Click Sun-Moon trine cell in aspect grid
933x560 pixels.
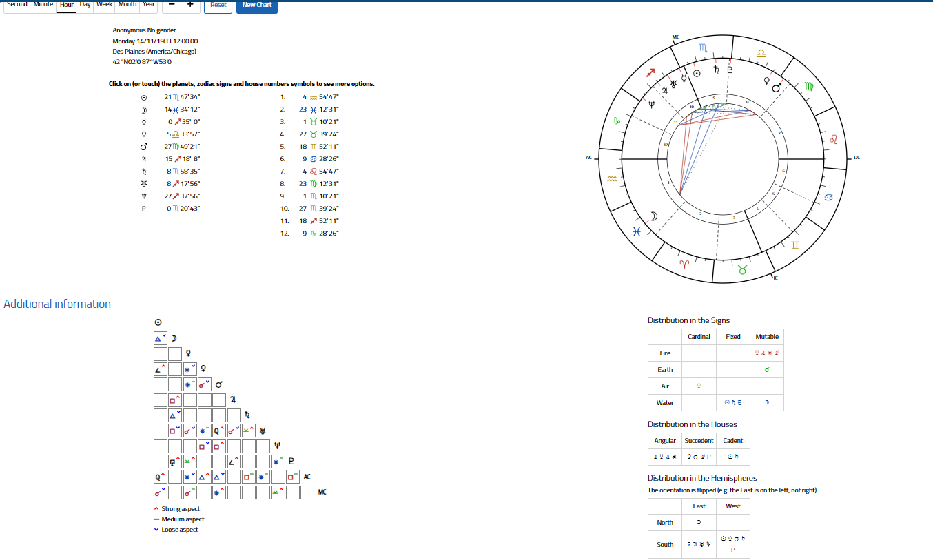coord(160,339)
